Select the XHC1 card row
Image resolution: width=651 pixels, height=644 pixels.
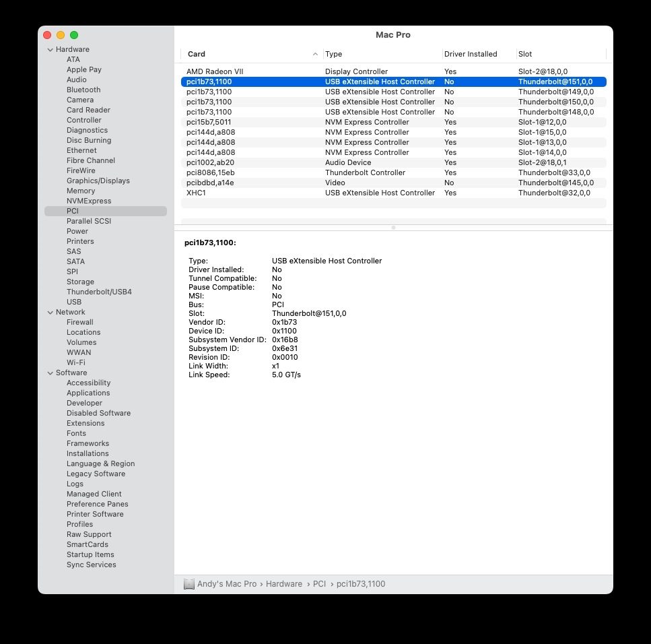pos(393,193)
